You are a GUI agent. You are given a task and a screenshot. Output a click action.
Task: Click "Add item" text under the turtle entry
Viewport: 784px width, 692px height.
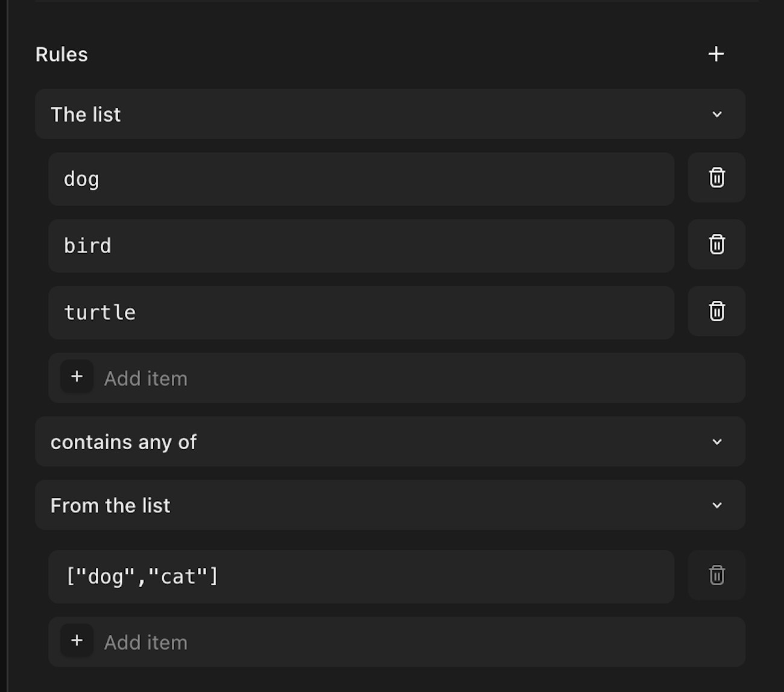[145, 379]
